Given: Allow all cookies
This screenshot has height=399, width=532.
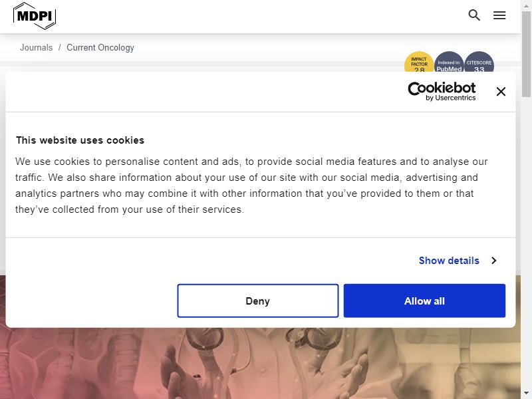Looking at the screenshot, I should [424, 301].
